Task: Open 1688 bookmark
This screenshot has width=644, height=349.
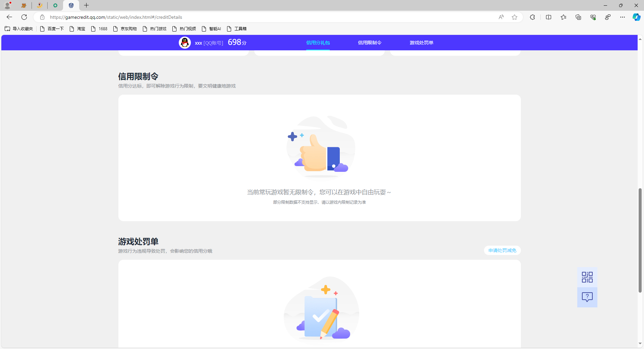Action: 99,29
